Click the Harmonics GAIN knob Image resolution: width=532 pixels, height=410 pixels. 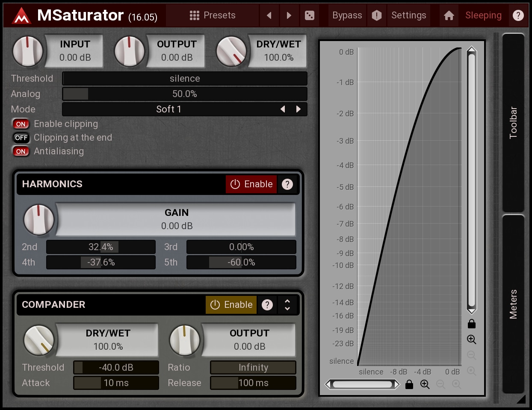tap(39, 220)
